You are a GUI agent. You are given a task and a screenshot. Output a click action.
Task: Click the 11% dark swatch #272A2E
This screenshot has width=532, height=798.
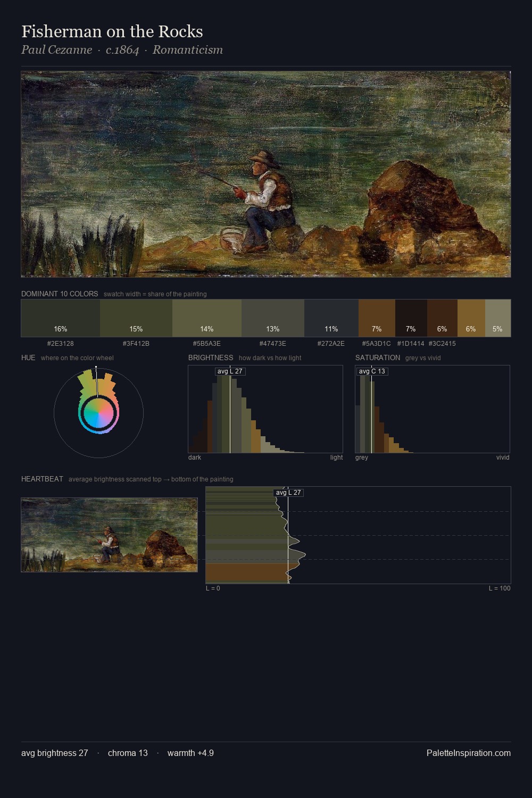click(331, 318)
